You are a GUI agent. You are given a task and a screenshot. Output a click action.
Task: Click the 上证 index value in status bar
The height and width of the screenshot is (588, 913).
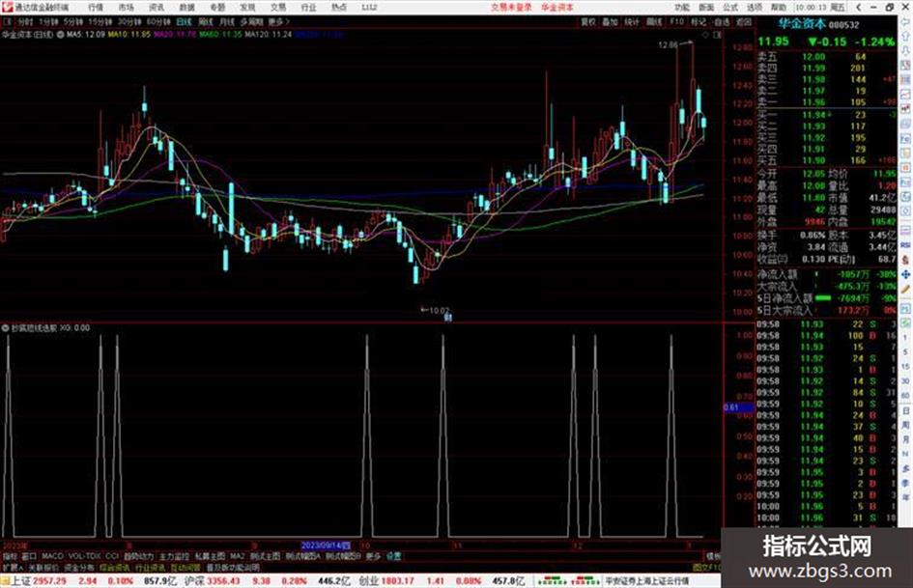point(49,581)
